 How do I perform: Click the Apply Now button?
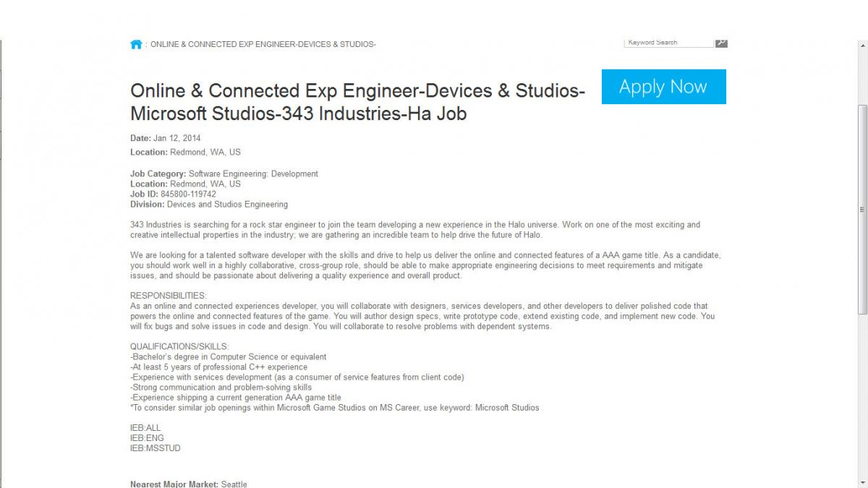pyautogui.click(x=664, y=87)
